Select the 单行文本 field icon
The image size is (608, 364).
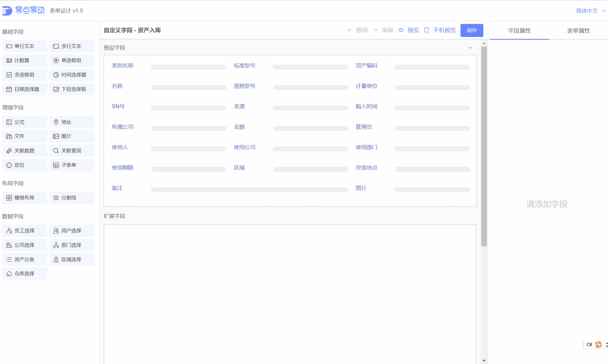click(x=9, y=46)
